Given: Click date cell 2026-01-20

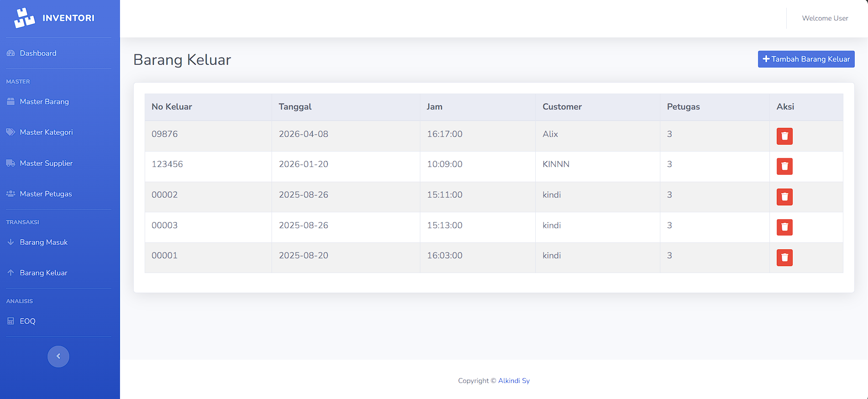Looking at the screenshot, I should (x=346, y=167).
